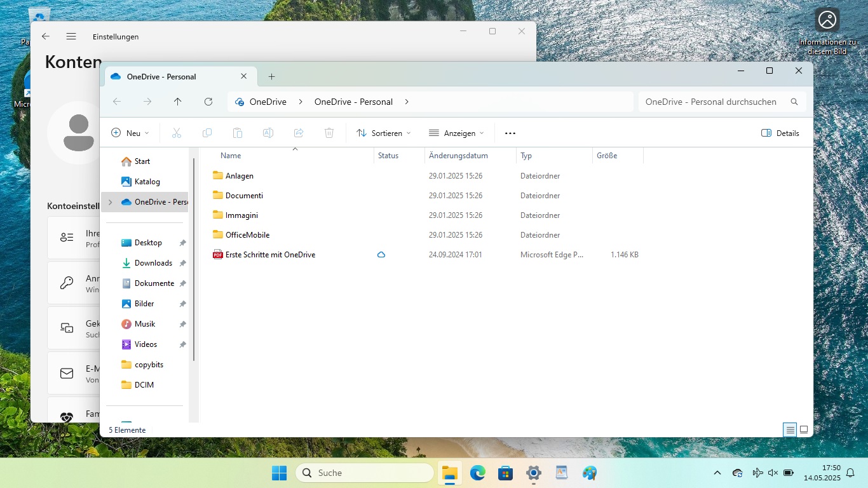Expand the OneDrive tree node
Image resolution: width=868 pixels, height=488 pixels.
pos(111,202)
